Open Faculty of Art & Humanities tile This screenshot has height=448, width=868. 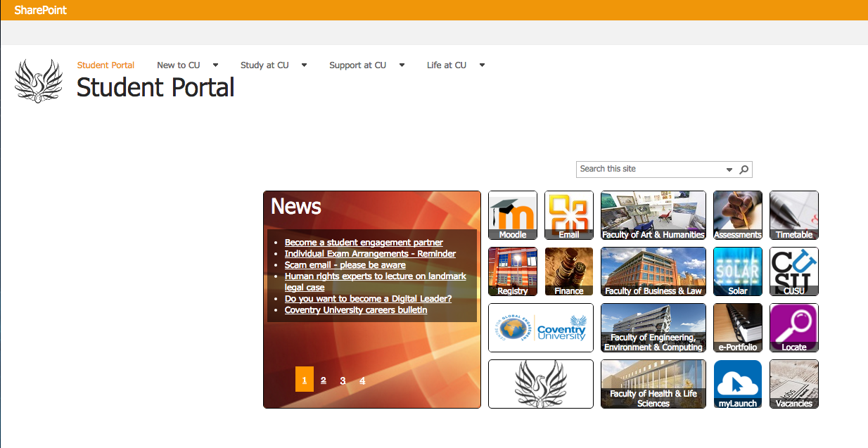tap(653, 215)
